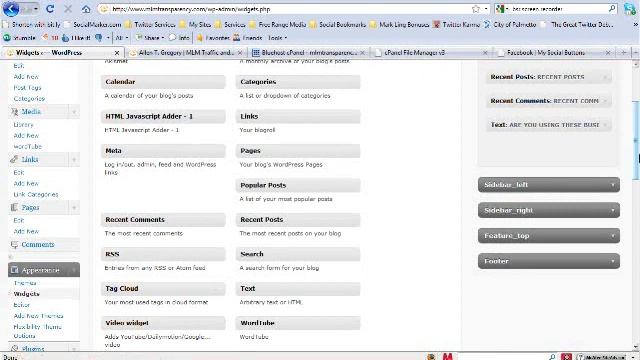Click Add New Themes link
This screenshot has width=640, height=360.
[38, 316]
